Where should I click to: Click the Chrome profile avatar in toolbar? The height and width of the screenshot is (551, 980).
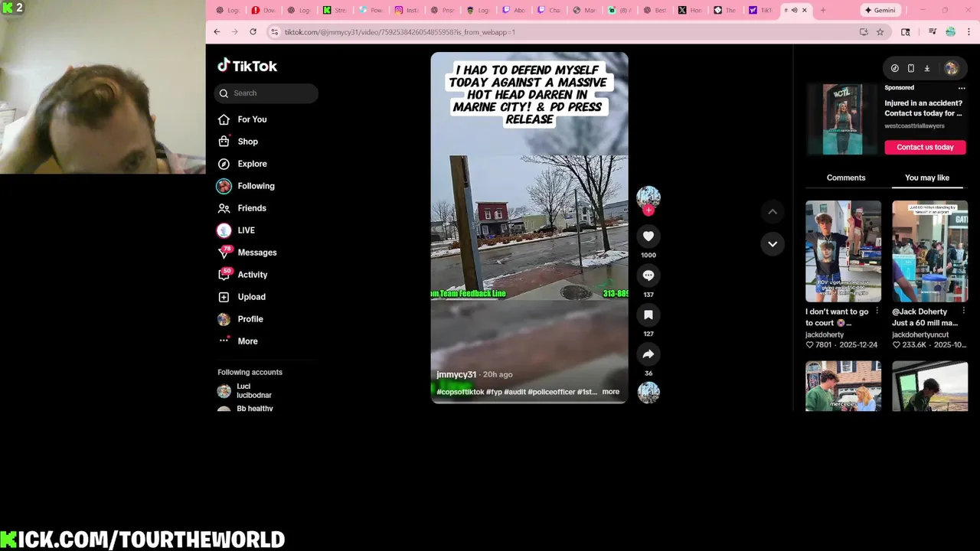point(951,32)
